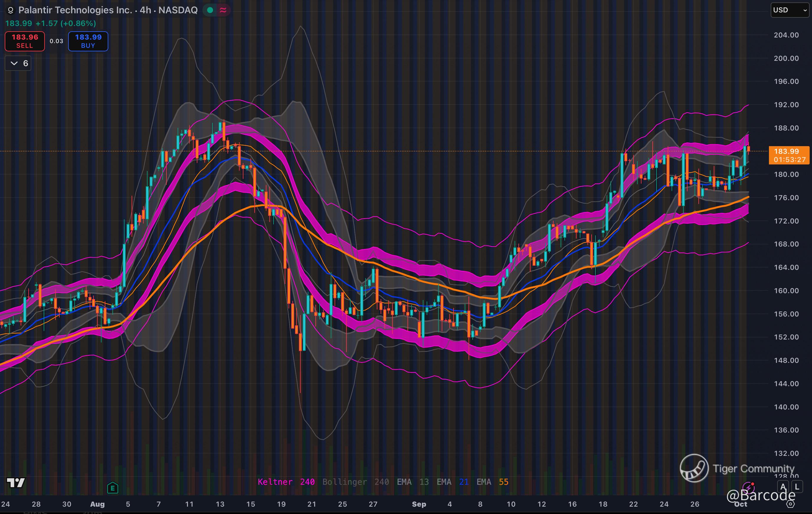
Task: Click the orange 183.99 current price label
Action: [786, 151]
